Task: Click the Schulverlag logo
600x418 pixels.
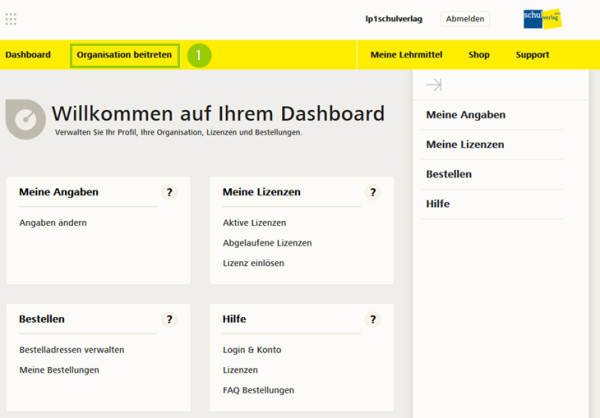Action: click(542, 19)
